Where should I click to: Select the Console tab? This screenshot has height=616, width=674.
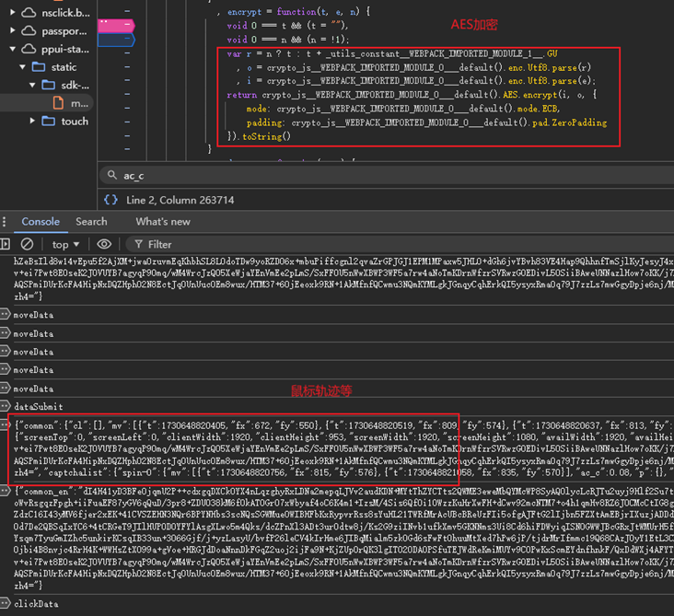(x=41, y=222)
